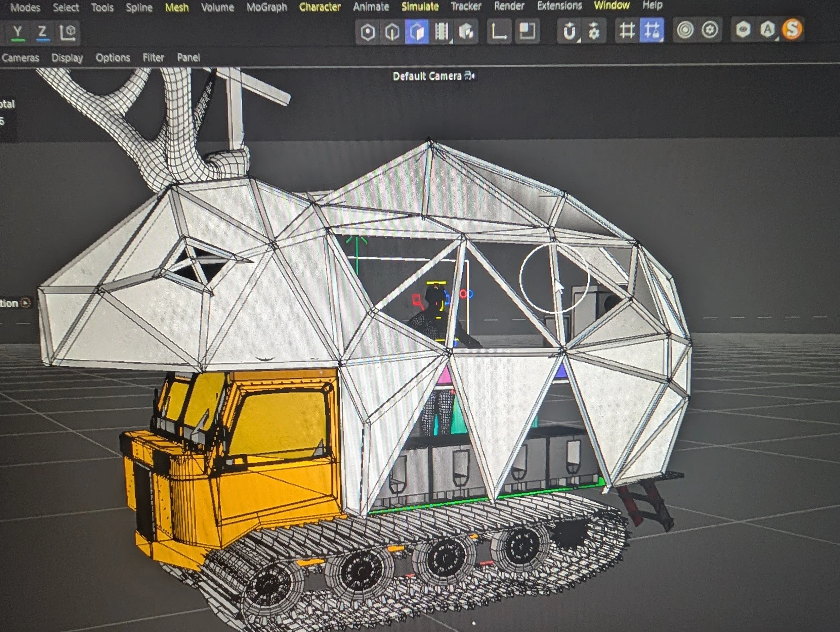Click the Default Camera label
This screenshot has height=632, width=840.
click(427, 76)
